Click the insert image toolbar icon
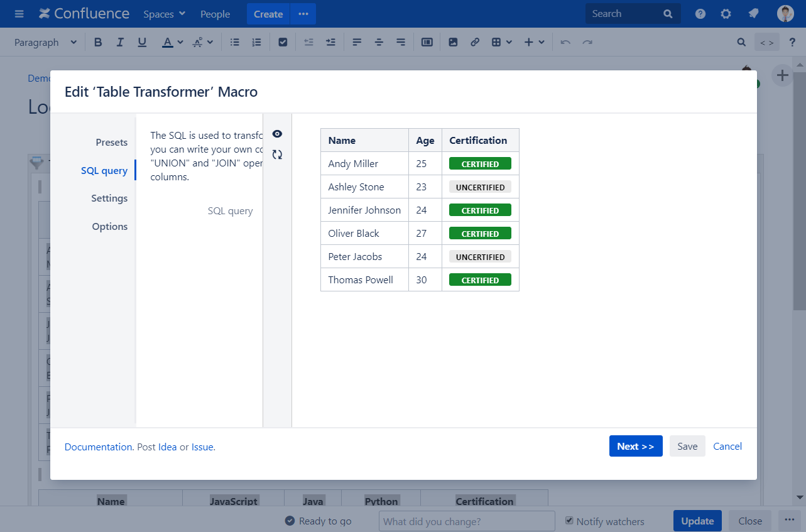 tap(453, 42)
